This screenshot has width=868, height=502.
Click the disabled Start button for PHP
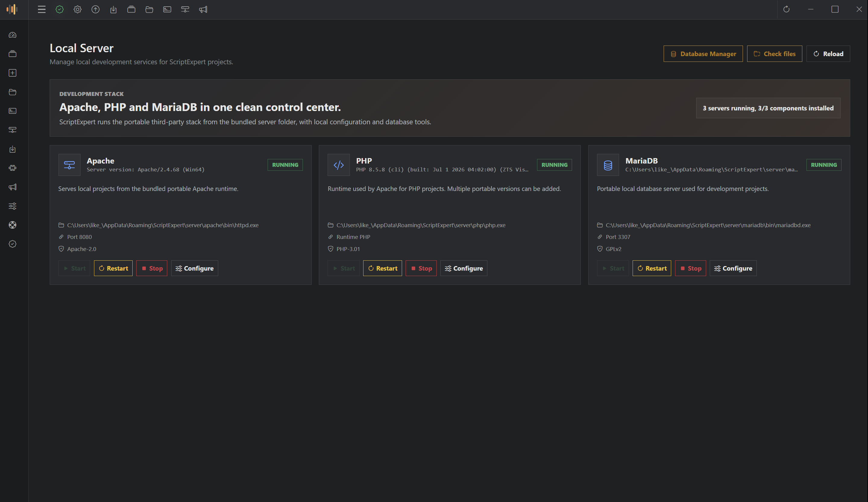coord(343,268)
